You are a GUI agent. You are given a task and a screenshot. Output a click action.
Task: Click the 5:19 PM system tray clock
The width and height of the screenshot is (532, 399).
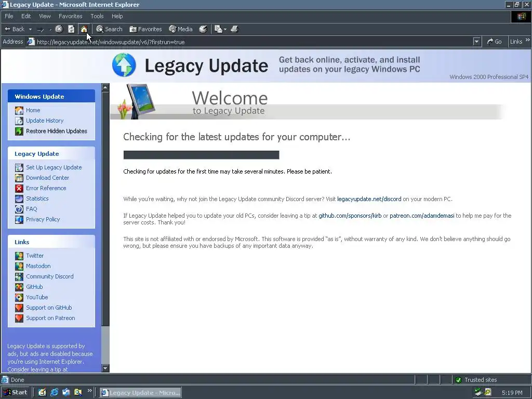point(512,393)
